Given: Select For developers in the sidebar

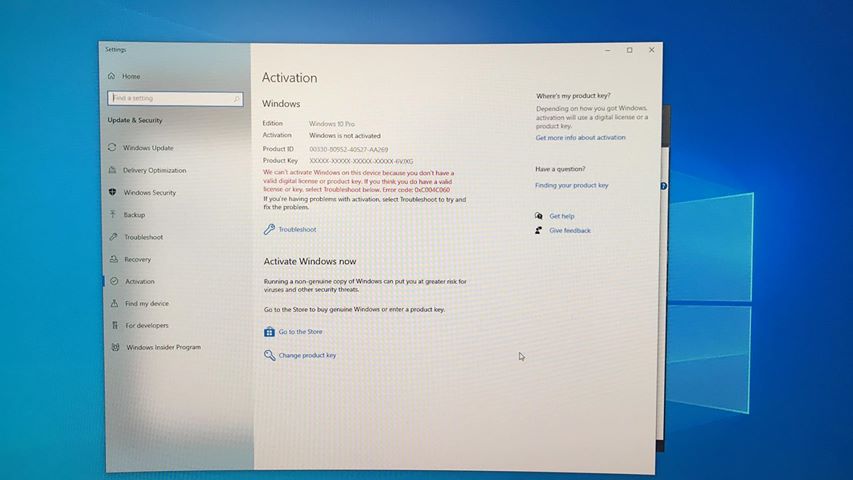Looking at the screenshot, I should (x=147, y=325).
